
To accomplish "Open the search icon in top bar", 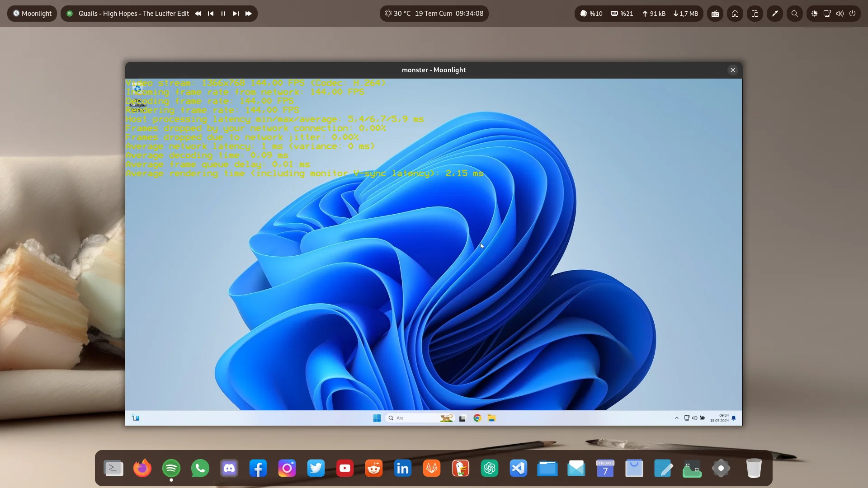I will click(x=795, y=14).
